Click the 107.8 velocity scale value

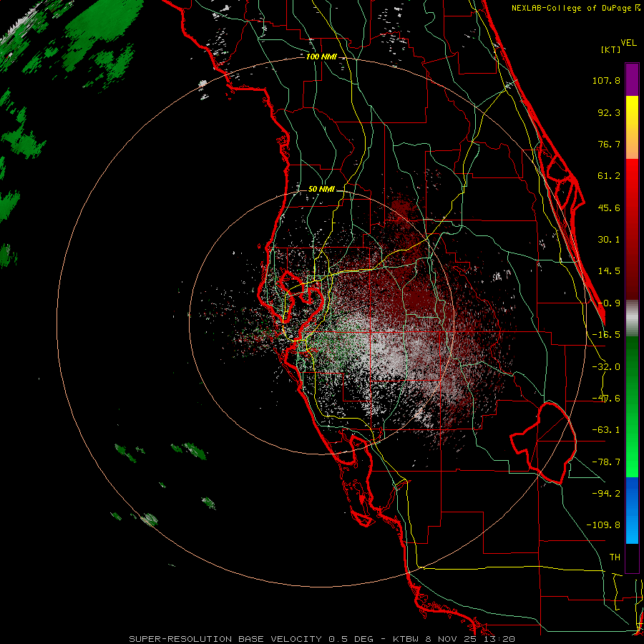click(x=606, y=80)
